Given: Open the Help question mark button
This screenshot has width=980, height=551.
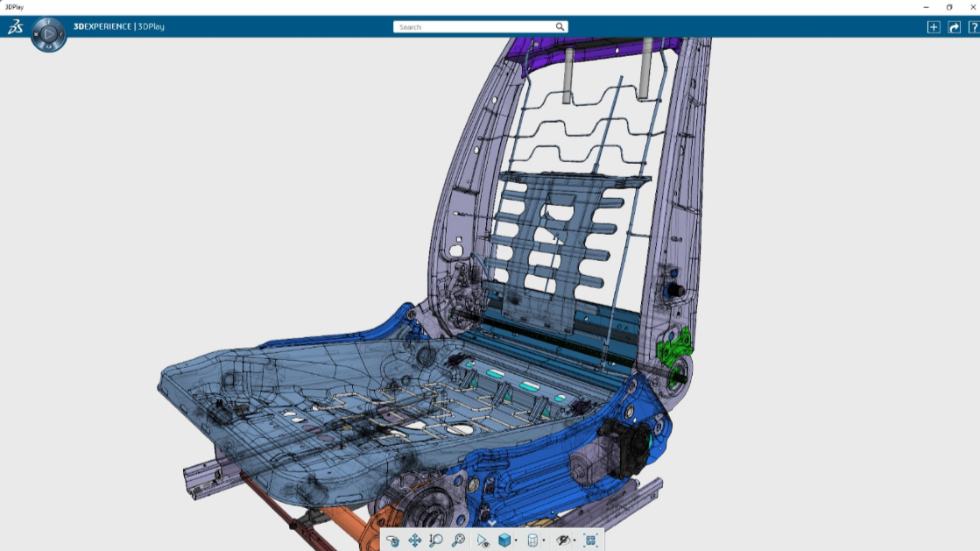Looking at the screenshot, I should [972, 27].
